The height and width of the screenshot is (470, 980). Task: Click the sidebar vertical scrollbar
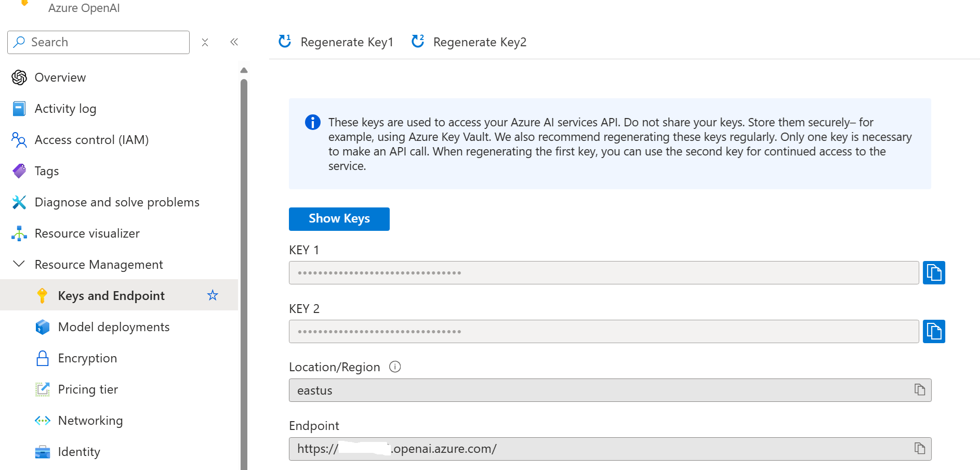pos(244,274)
